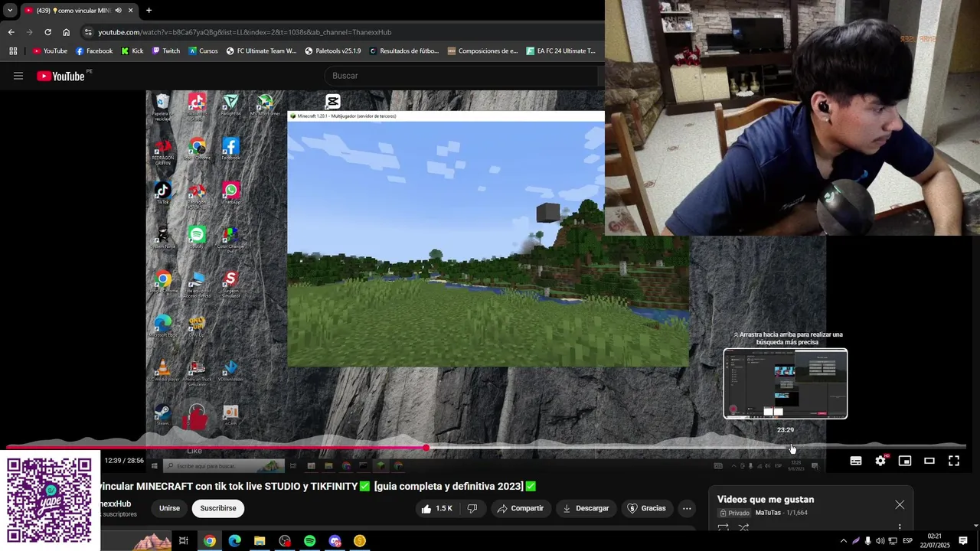
Task: Click the red scrubber handle on the progress bar
Action: click(x=426, y=448)
